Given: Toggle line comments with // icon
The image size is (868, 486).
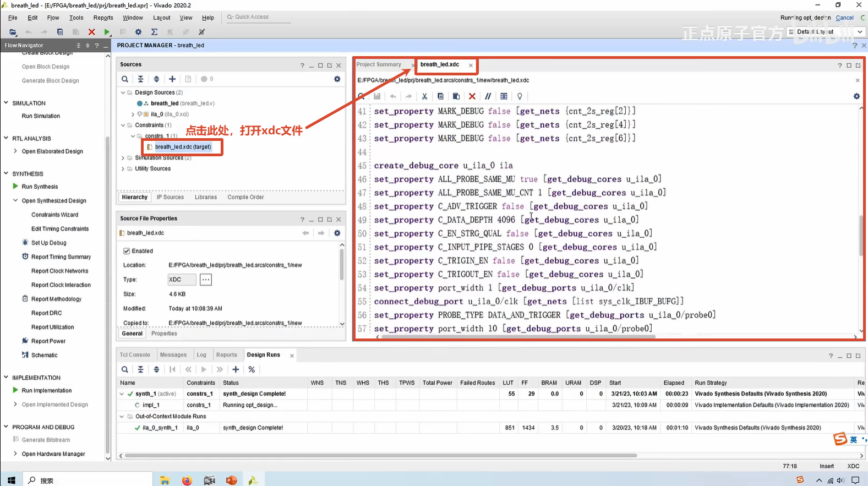Looking at the screenshot, I should coord(488,96).
